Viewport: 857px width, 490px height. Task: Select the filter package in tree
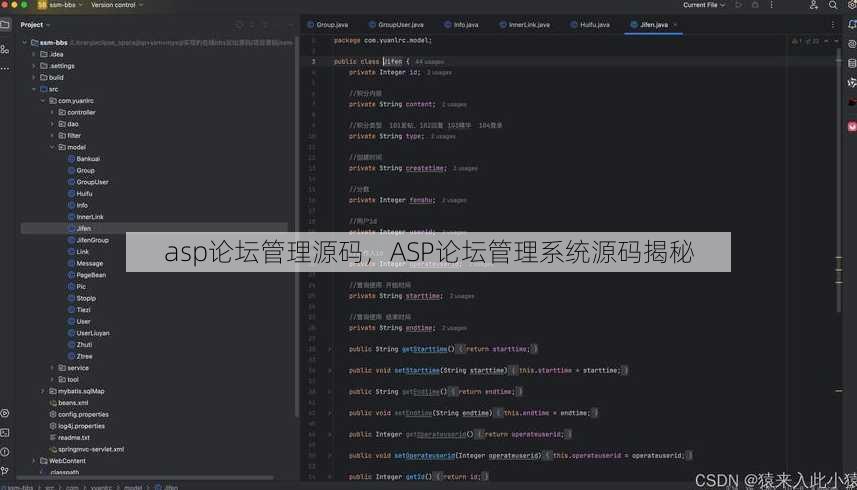pos(74,135)
